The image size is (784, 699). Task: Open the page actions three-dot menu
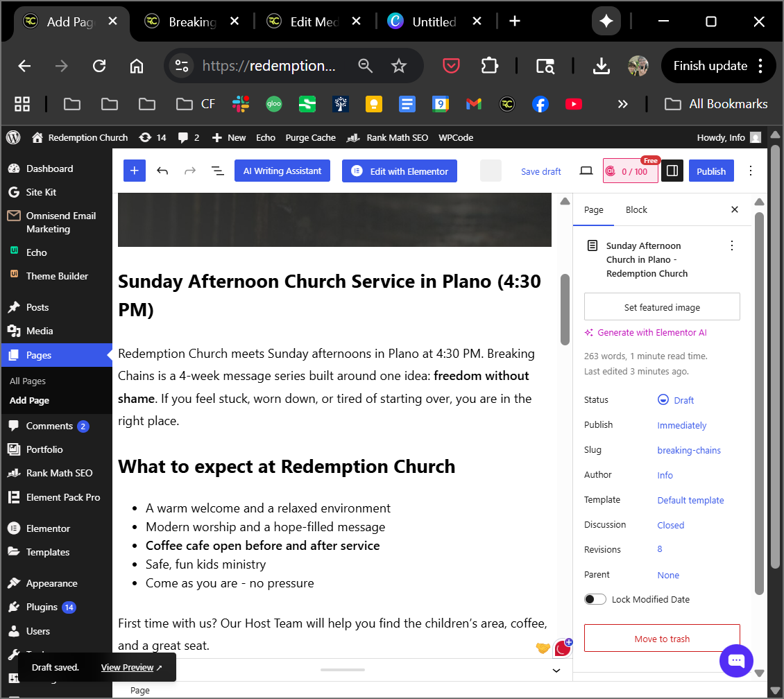point(731,245)
